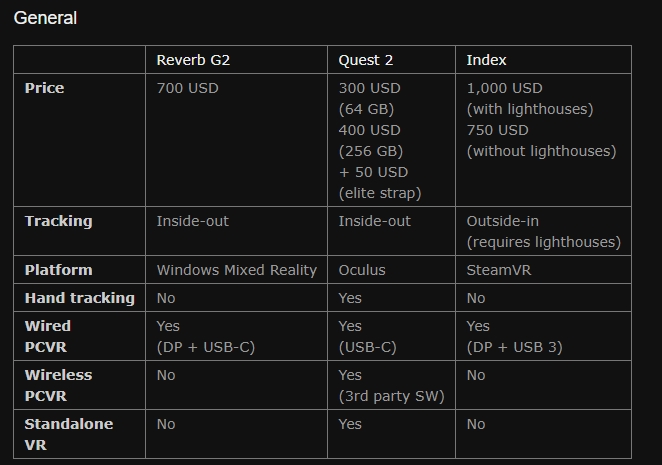Click the Standalone VR row label
Viewport: 662px width, 465px height.
[68, 434]
